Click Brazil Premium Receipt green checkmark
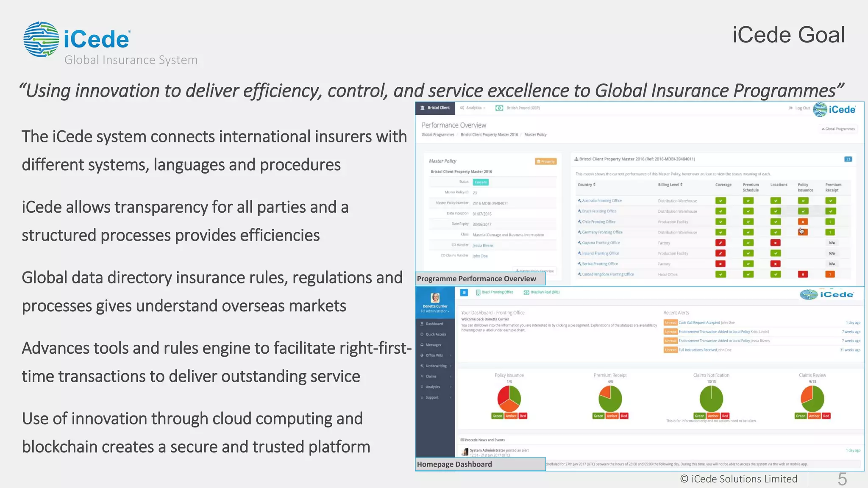868x488 pixels. 830,211
